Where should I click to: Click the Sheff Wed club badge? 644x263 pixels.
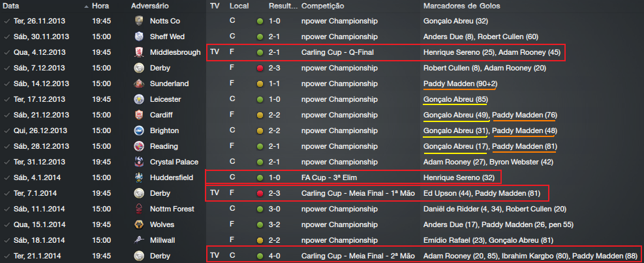(138, 37)
